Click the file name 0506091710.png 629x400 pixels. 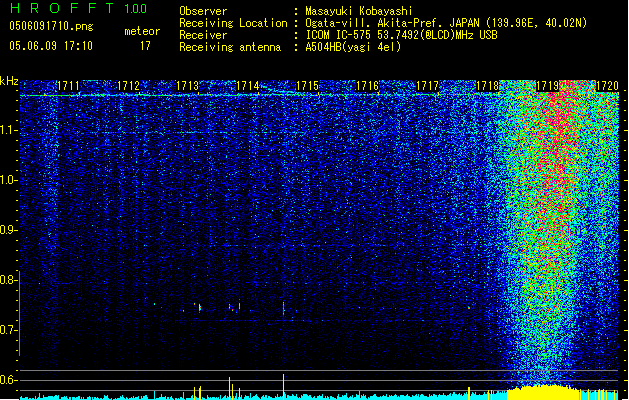click(51, 27)
